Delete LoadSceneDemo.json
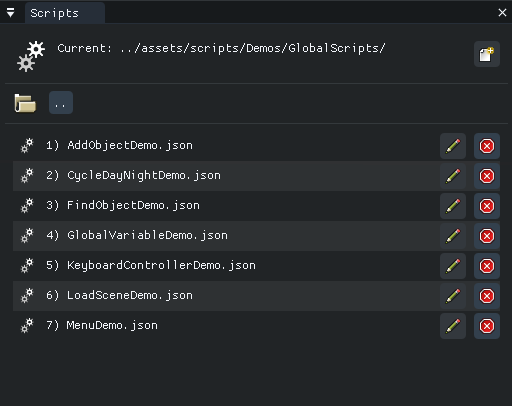Screen dimensions: 512x406 point(487,296)
